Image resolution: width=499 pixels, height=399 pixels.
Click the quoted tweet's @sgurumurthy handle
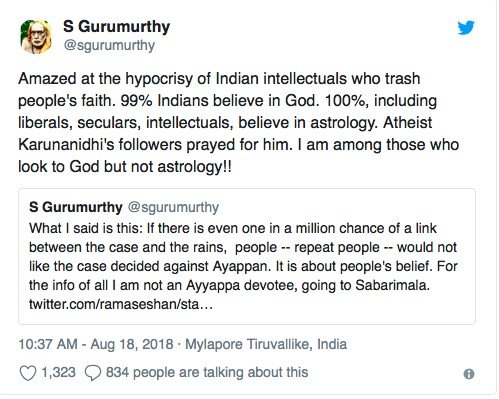[173, 208]
